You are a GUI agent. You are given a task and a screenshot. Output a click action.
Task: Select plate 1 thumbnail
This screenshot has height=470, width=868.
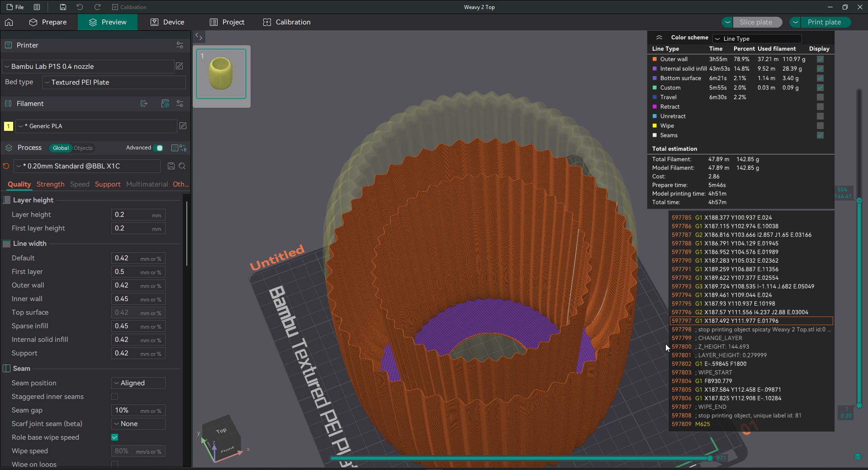click(x=221, y=74)
